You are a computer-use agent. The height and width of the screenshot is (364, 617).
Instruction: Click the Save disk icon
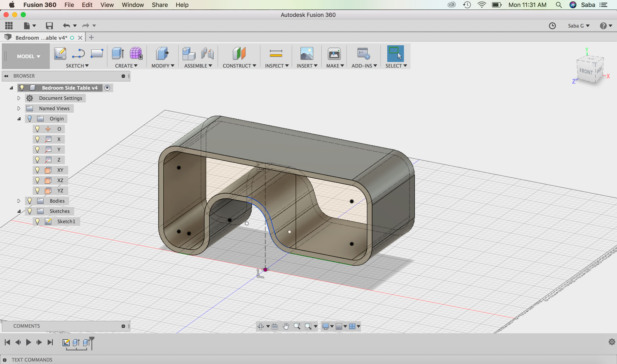tap(49, 26)
